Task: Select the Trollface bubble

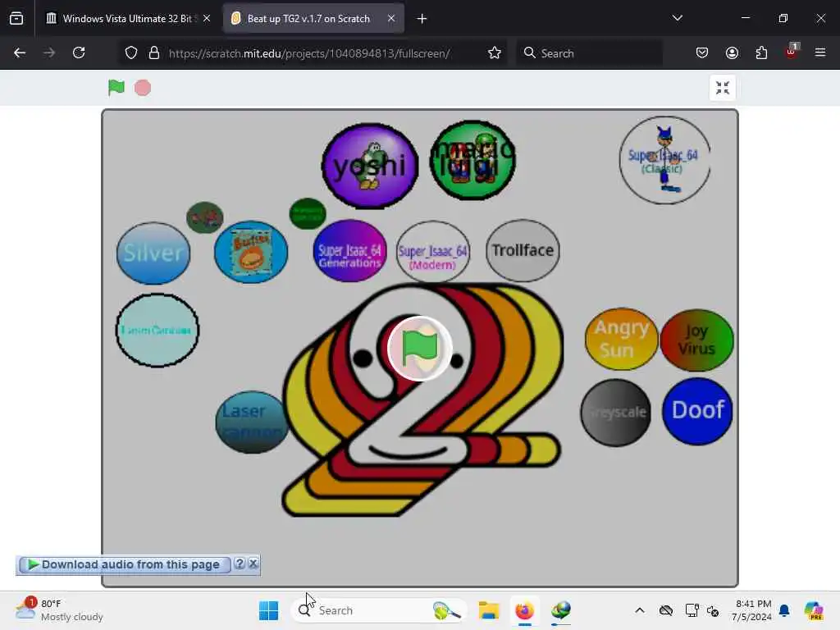Action: (x=523, y=250)
